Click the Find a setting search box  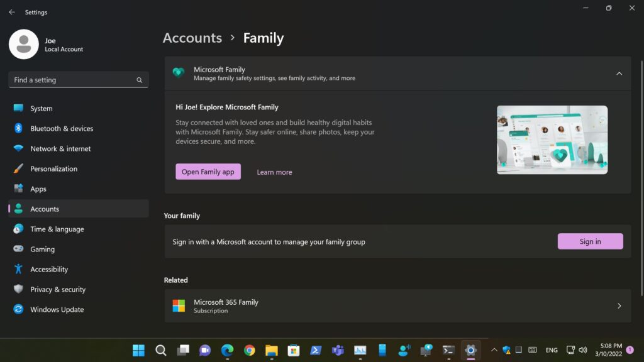(72, 80)
